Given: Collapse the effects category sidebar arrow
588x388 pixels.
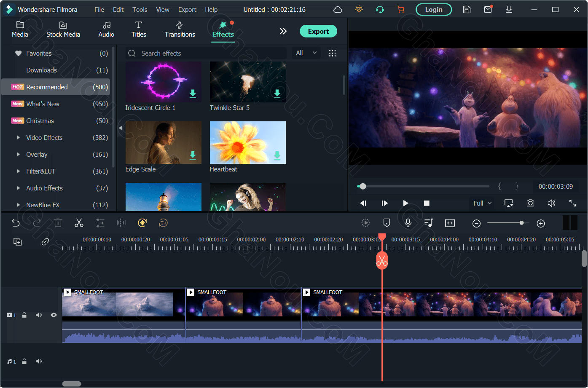Looking at the screenshot, I should point(120,128).
